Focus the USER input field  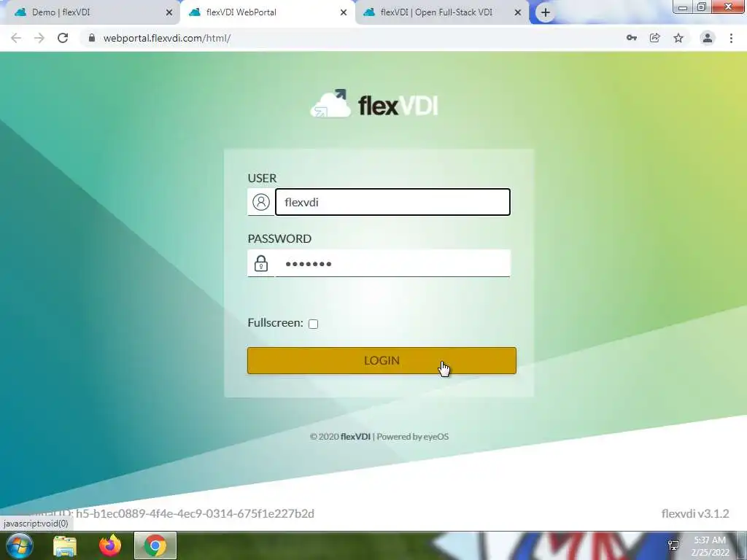[x=392, y=202]
